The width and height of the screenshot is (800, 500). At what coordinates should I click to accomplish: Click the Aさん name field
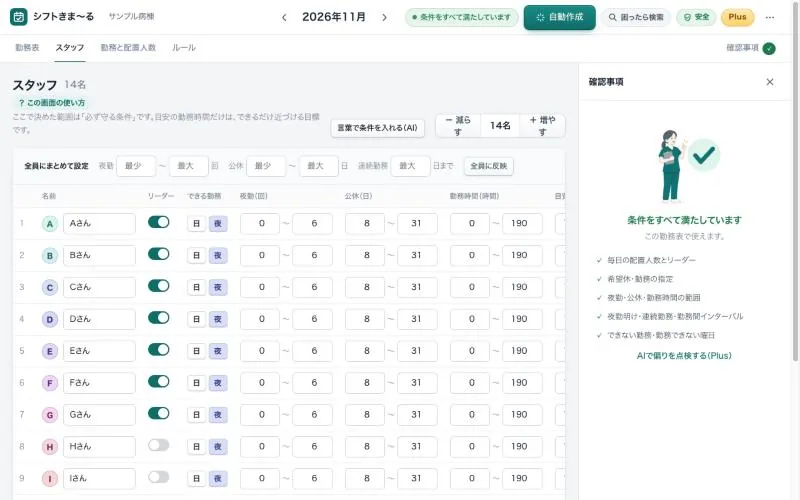(x=99, y=223)
